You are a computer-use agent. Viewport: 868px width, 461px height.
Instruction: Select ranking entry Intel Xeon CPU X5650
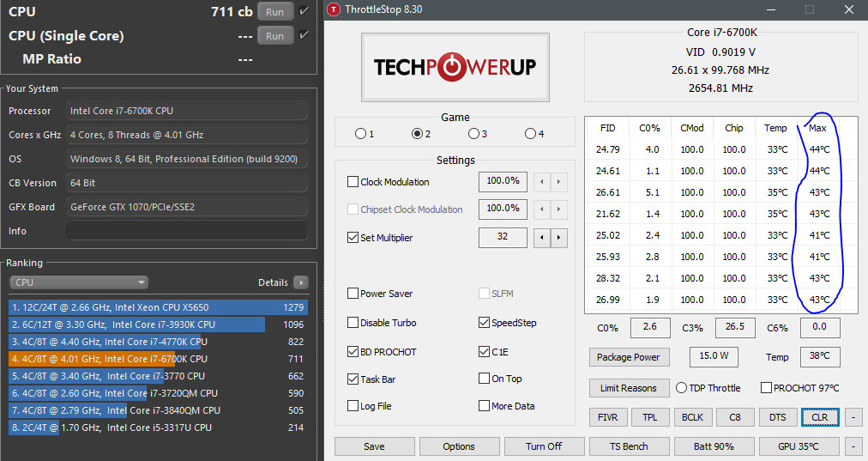(x=158, y=307)
